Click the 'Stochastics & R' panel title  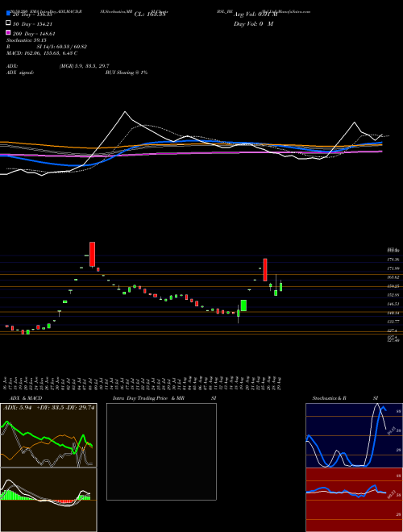(330, 398)
